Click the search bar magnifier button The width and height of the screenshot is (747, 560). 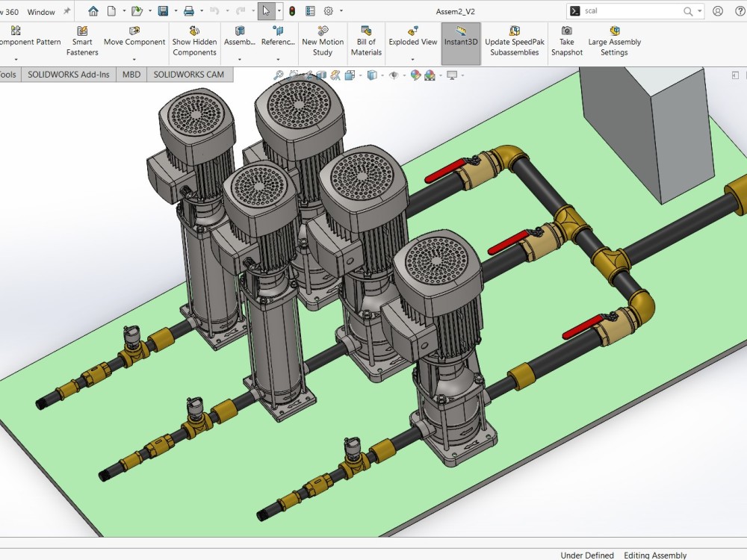point(689,11)
